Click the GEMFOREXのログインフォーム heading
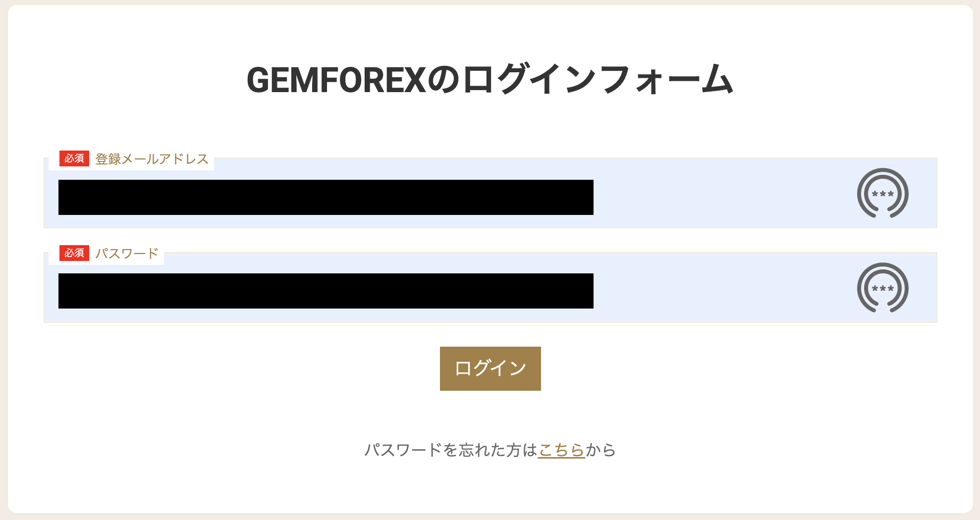Viewport: 980px width, 520px height. [490, 80]
